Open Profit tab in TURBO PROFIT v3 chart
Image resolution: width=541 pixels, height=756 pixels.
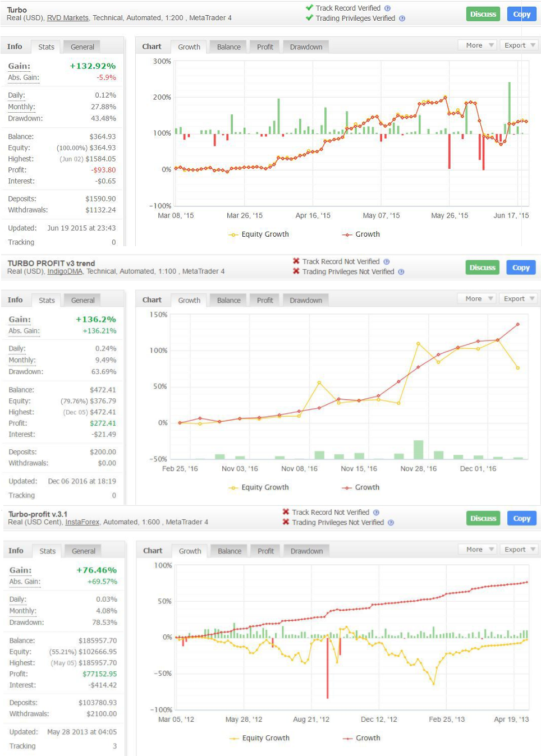[264, 301]
